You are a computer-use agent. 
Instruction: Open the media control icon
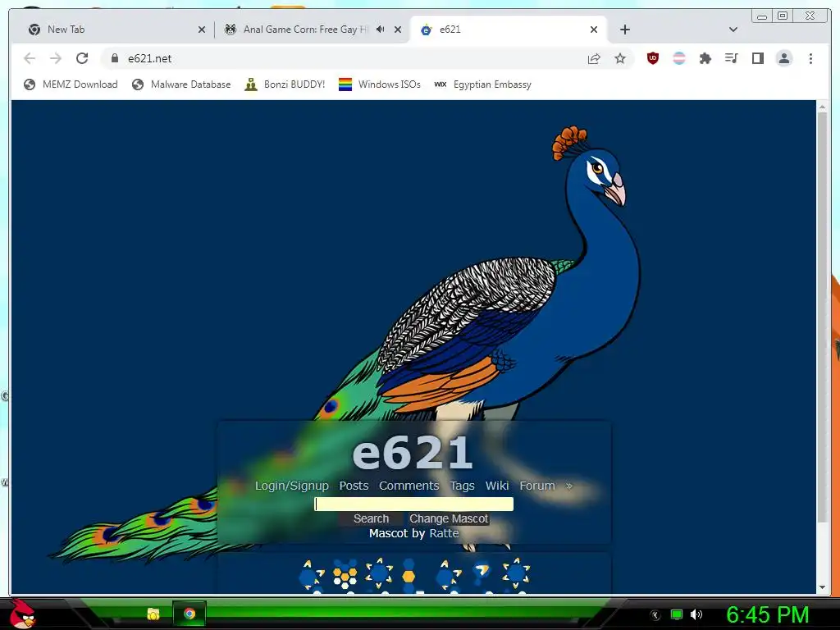tap(731, 58)
